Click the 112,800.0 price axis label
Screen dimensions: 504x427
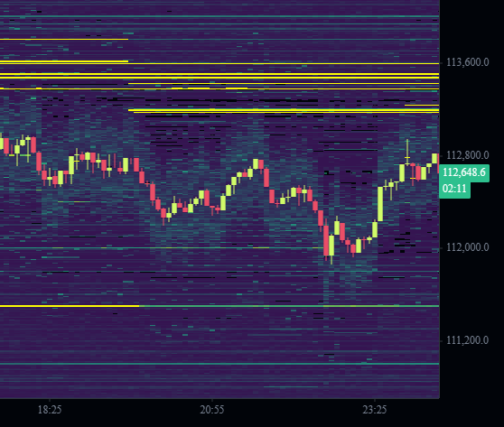tap(468, 155)
